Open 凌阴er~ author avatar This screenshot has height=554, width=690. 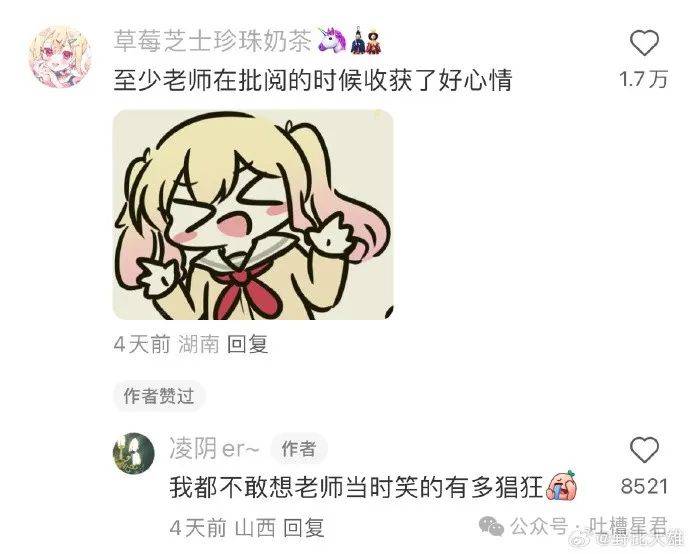(x=133, y=454)
